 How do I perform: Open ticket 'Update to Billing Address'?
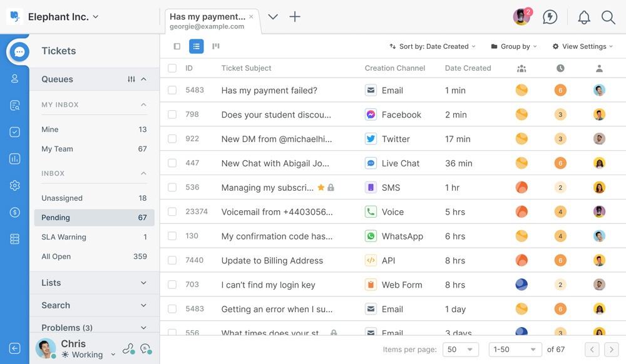click(x=272, y=261)
